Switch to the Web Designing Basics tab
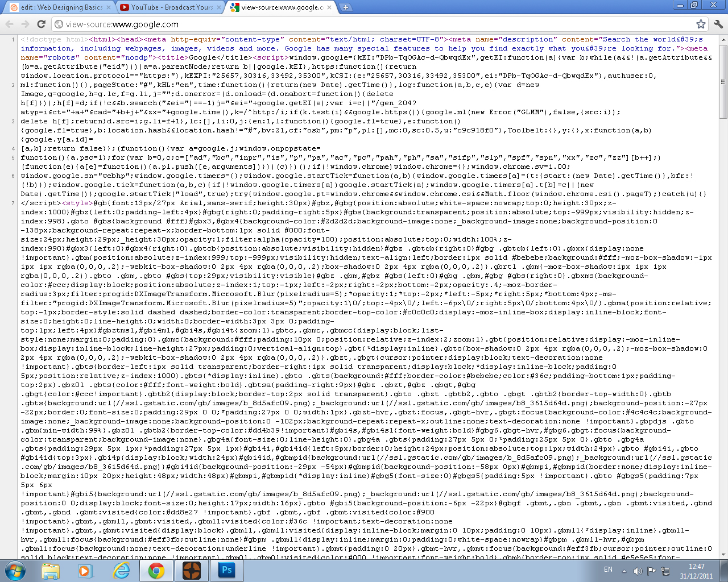728x582 pixels. click(59, 7)
